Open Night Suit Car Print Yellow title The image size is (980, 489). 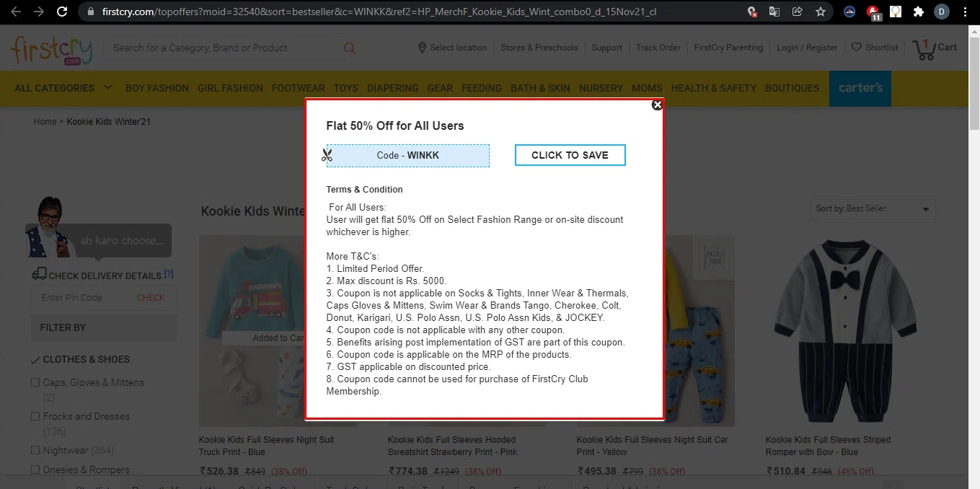tap(653, 446)
